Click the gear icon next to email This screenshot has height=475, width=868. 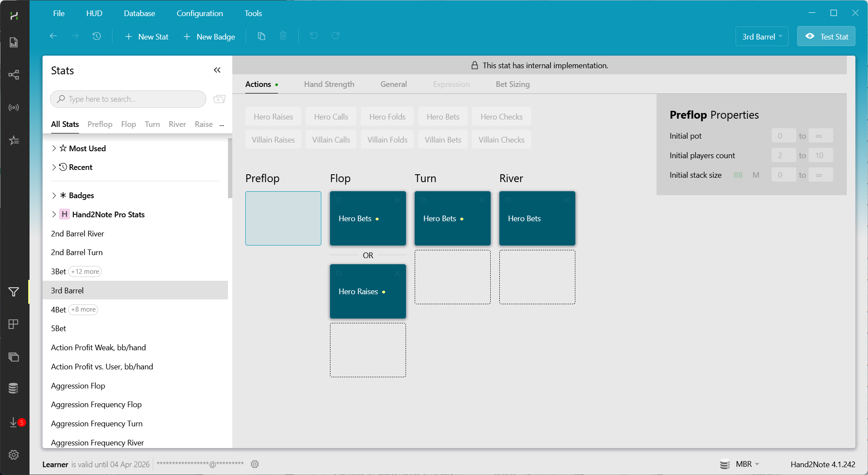click(x=255, y=464)
